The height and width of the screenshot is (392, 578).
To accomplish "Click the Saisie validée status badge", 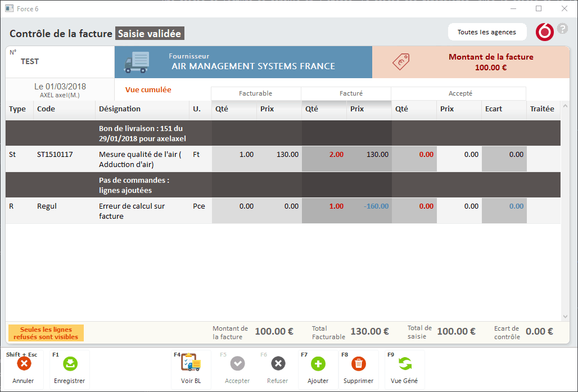I will 150,34.
